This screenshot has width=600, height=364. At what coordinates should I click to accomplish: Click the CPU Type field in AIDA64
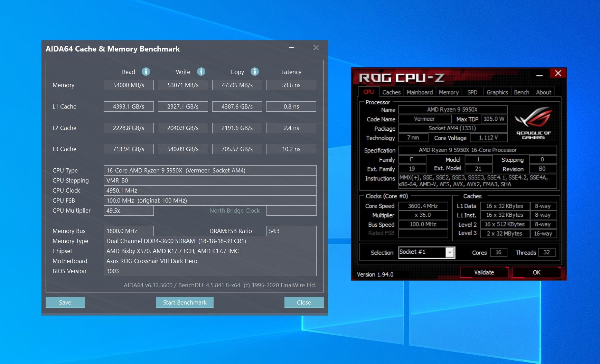click(x=210, y=170)
